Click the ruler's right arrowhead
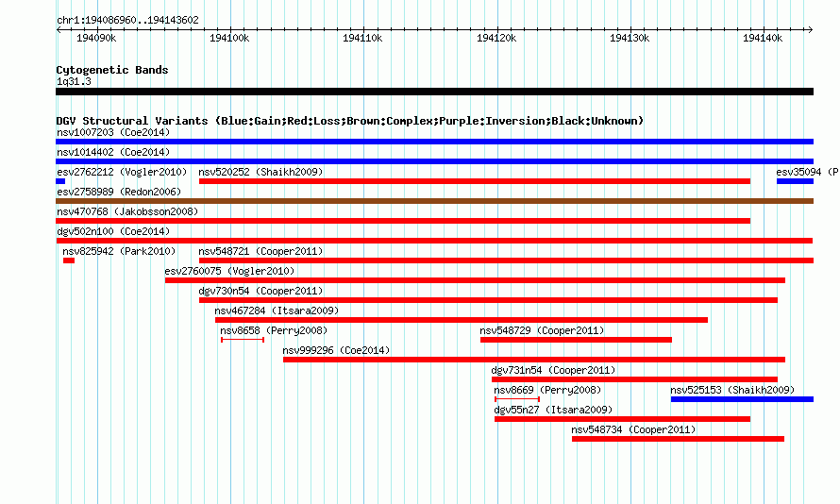840x504 pixels. [811, 29]
